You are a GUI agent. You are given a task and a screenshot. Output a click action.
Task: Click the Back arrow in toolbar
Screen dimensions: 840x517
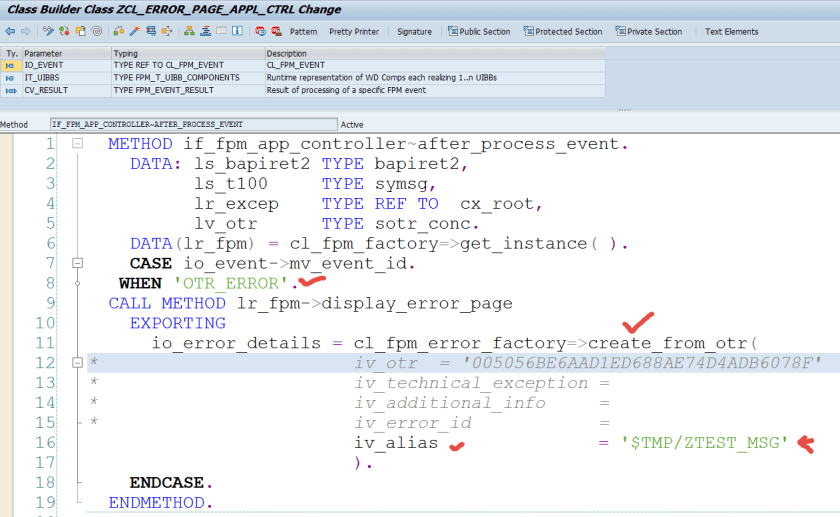point(10,31)
